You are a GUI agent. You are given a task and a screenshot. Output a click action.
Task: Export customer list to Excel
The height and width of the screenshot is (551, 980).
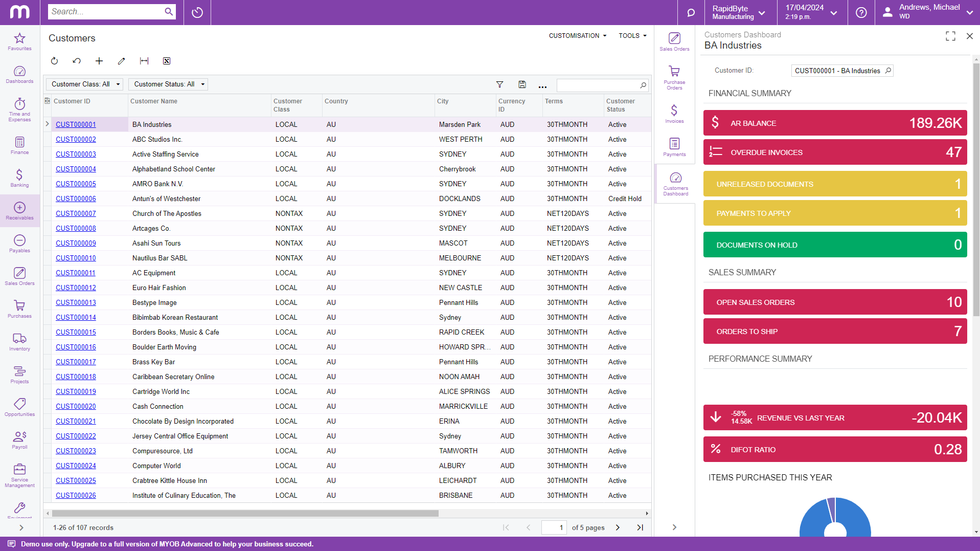coord(167,61)
